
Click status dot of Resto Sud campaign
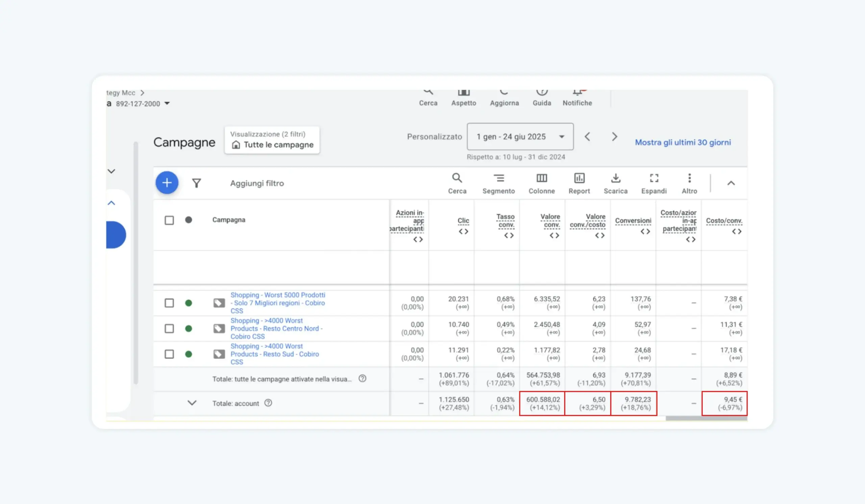pos(189,354)
